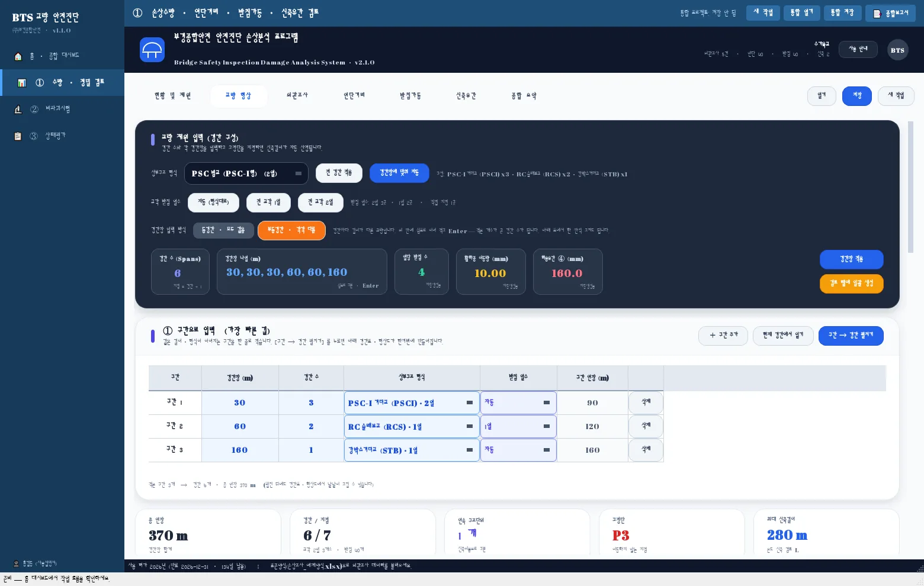Viewport: 924px width, 586px height.
Task: Go to 홈 종합 대시보드 in sidebar
Action: pyautogui.click(x=62, y=56)
